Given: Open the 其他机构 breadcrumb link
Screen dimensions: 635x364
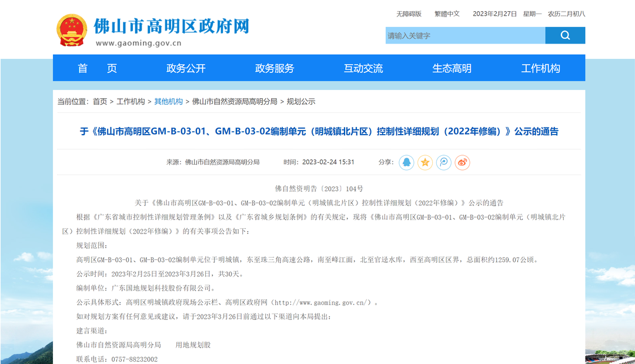Looking at the screenshot, I should click(168, 102).
